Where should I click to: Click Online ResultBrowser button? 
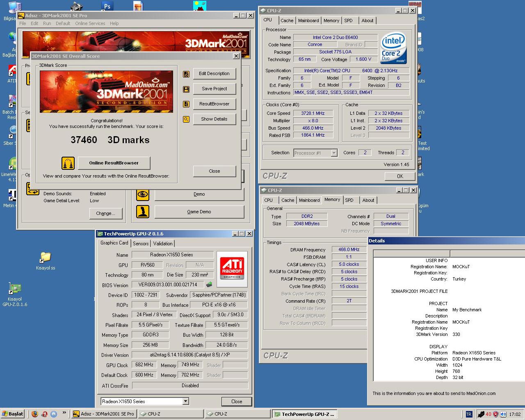[x=114, y=163]
